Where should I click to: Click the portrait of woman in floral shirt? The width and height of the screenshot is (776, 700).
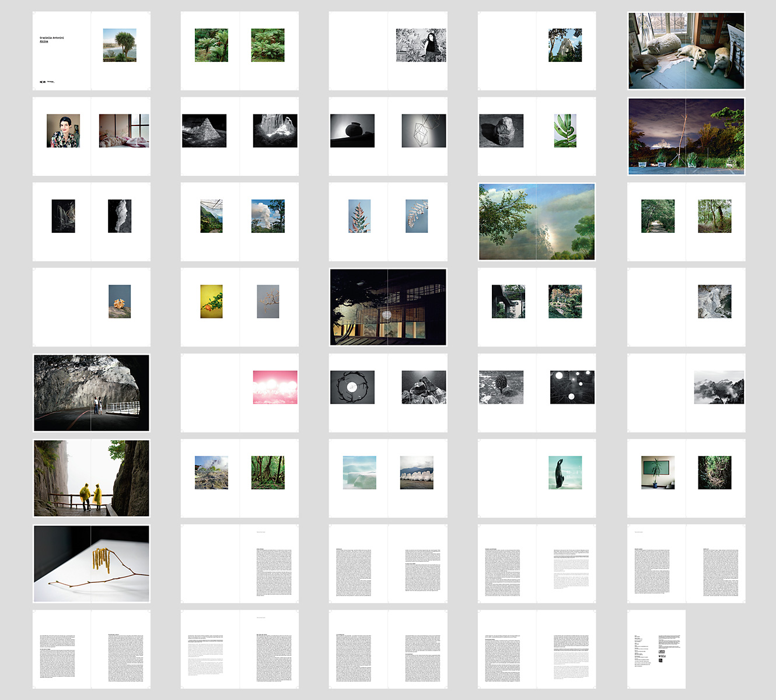(x=63, y=131)
